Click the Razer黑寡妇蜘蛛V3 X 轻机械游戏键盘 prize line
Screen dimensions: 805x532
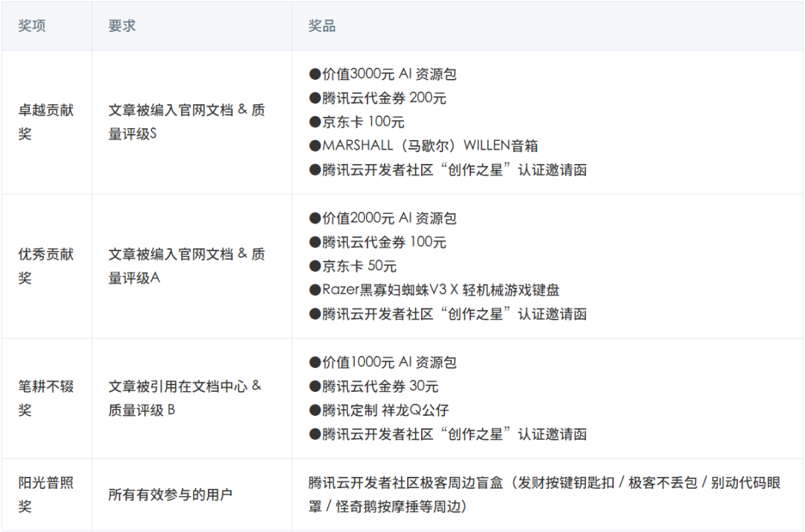(x=435, y=291)
